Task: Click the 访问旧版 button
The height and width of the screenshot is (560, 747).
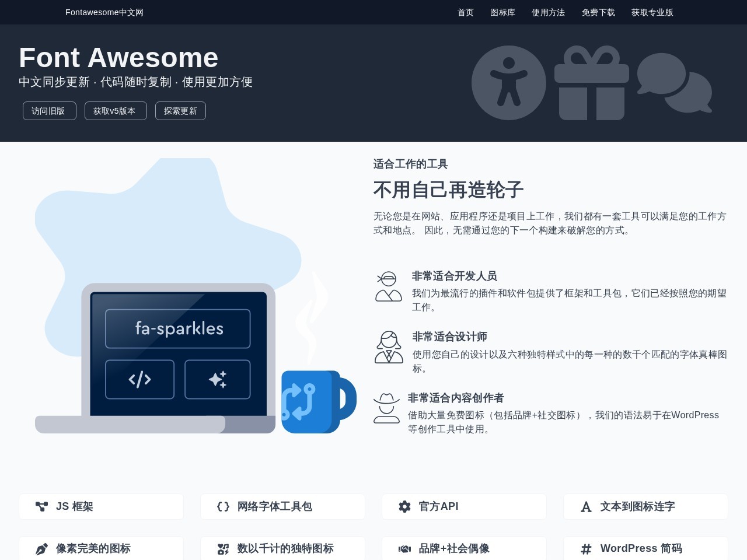Action: tap(50, 111)
